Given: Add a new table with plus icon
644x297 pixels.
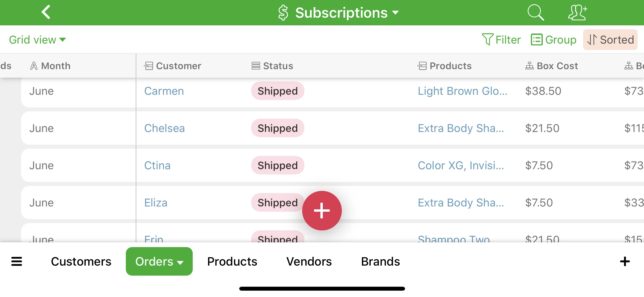Looking at the screenshot, I should (625, 261).
